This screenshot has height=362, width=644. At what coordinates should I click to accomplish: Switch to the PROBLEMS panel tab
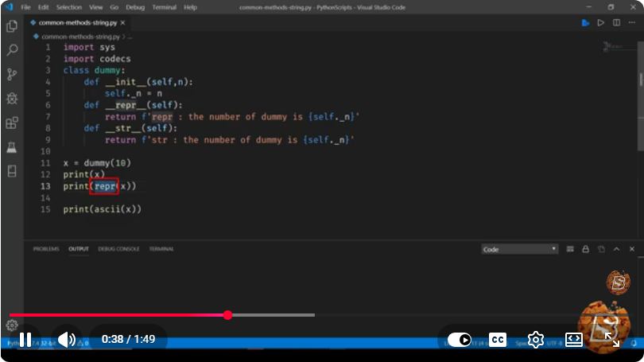coord(46,249)
